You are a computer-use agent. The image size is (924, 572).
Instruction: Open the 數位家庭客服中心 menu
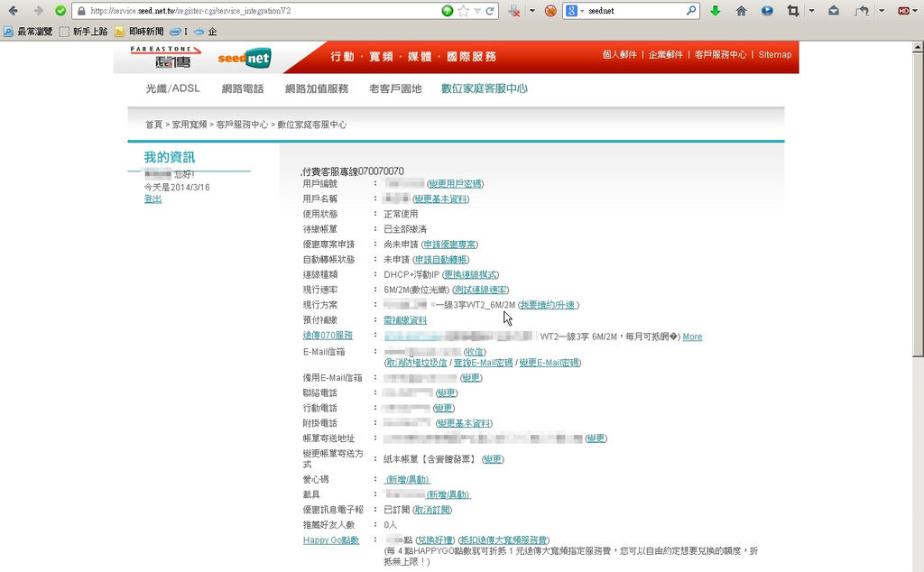tap(485, 88)
